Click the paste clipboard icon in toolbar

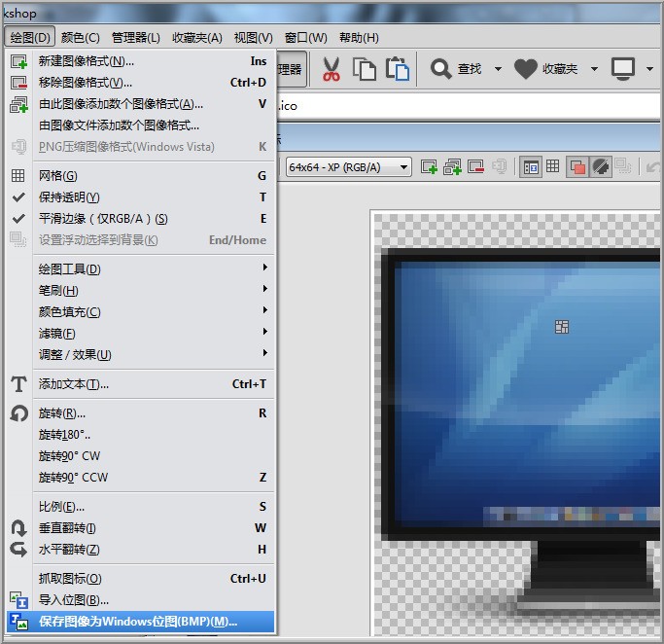pyautogui.click(x=398, y=69)
